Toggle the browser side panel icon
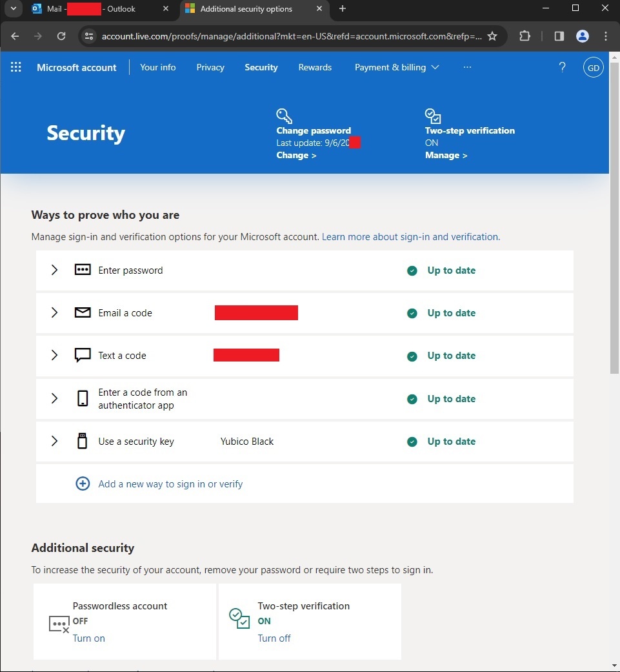Screen dimensions: 620x672 tap(559, 36)
